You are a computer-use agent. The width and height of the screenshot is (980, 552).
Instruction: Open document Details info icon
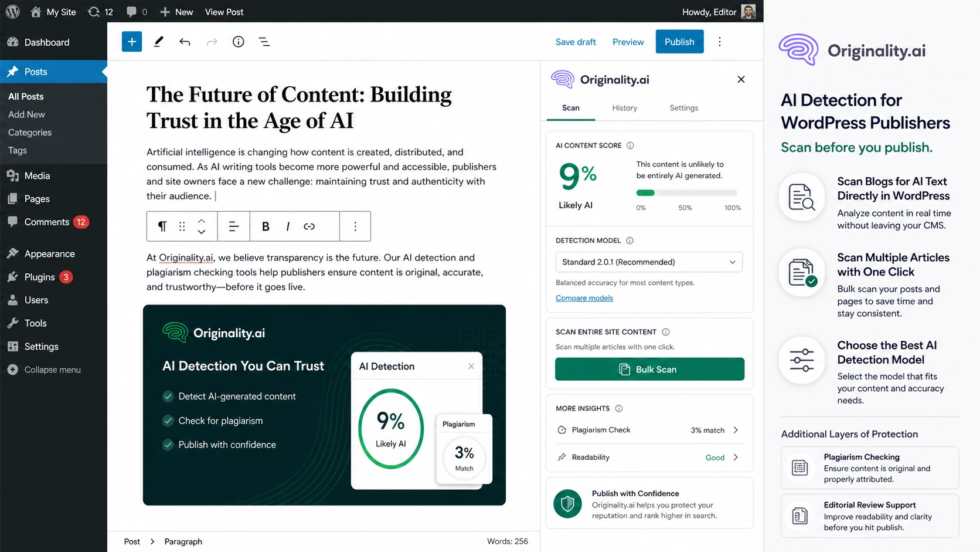(x=238, y=42)
